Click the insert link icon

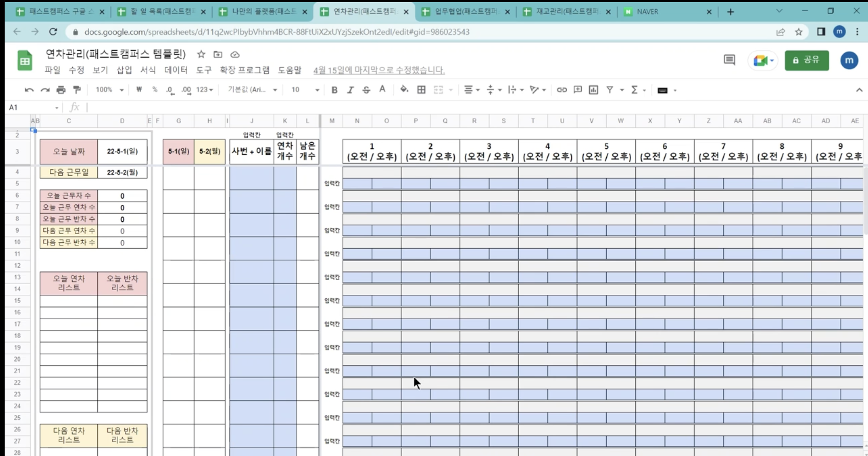point(561,90)
